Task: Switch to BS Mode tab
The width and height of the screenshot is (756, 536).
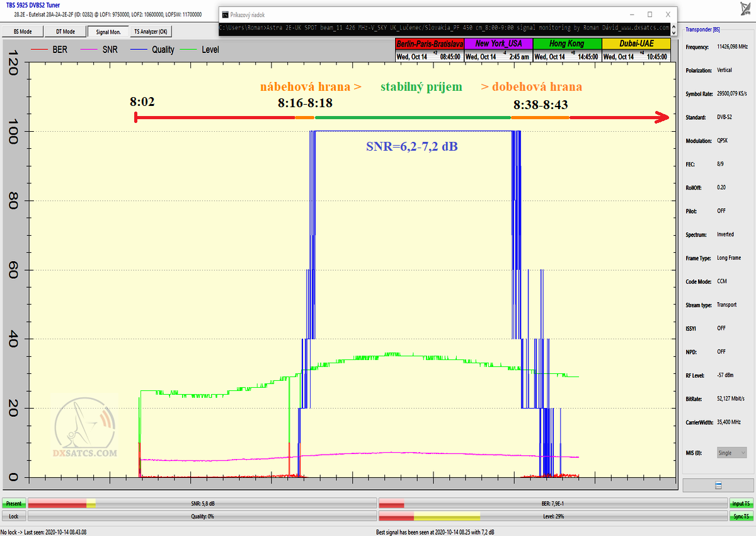Action: click(x=22, y=32)
